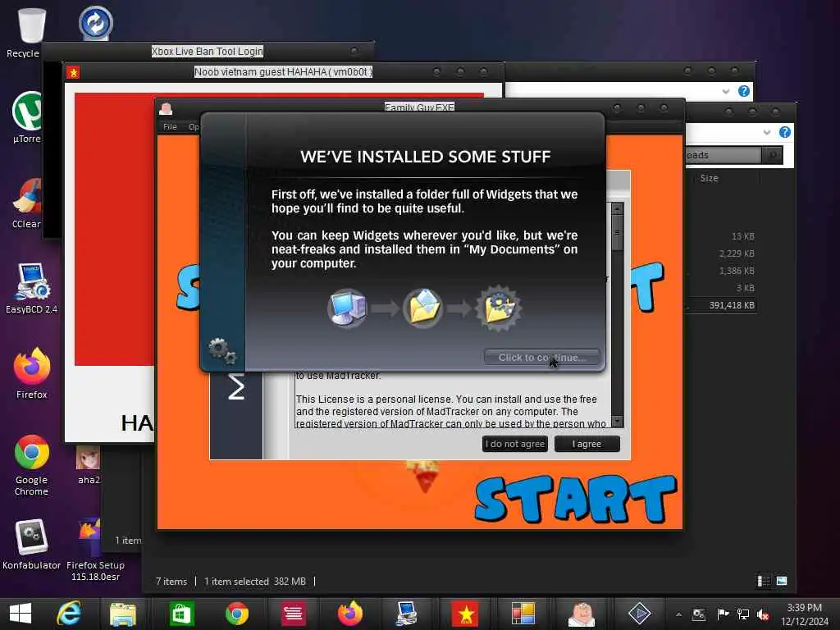The height and width of the screenshot is (630, 840).
Task: Expand the ribbon chevron in the rear white-bar window
Action: pyautogui.click(x=725, y=92)
